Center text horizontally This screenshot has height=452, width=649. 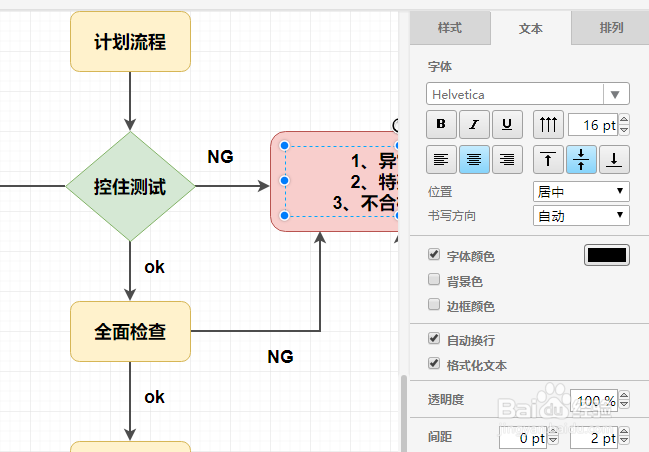pyautogui.click(x=474, y=159)
